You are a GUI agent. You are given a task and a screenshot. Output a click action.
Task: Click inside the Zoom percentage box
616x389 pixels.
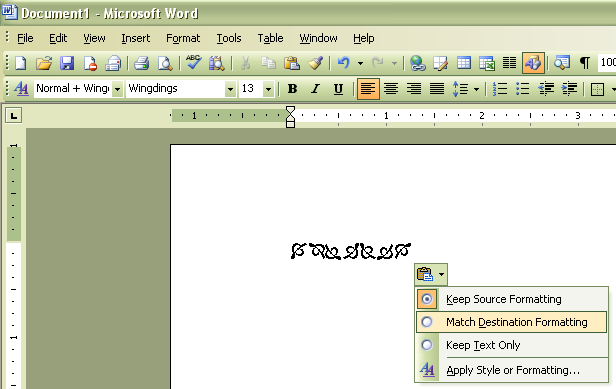pyautogui.click(x=607, y=62)
